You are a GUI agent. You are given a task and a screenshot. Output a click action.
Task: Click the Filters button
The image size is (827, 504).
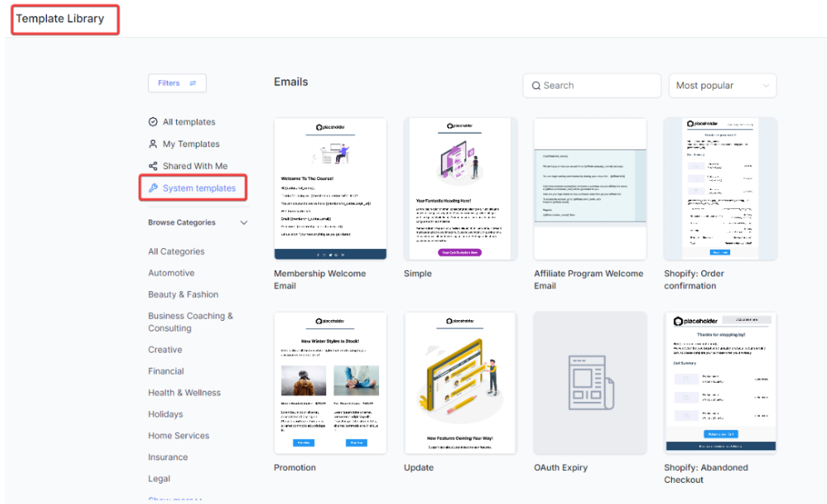pyautogui.click(x=177, y=83)
